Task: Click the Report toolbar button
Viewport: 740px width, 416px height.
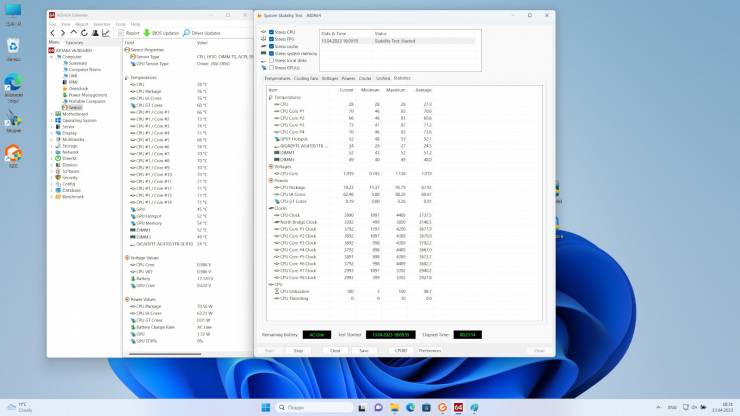Action: pyautogui.click(x=129, y=33)
